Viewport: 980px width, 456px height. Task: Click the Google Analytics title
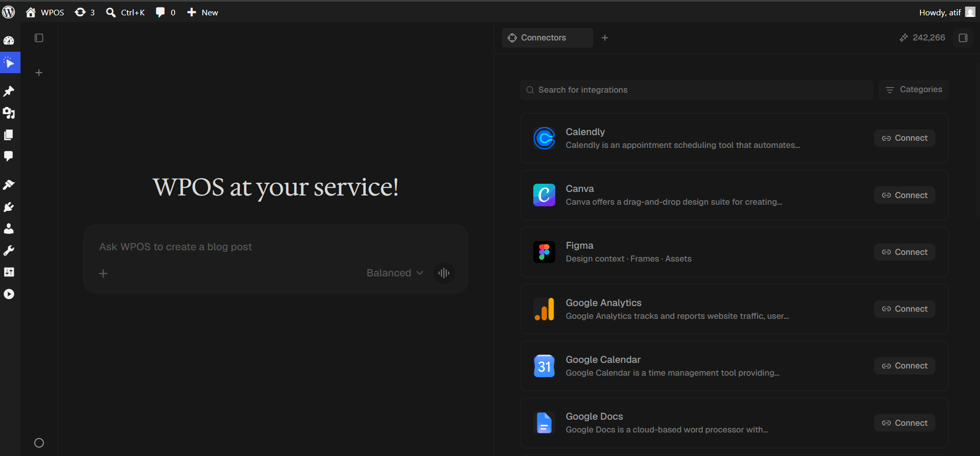[603, 302]
